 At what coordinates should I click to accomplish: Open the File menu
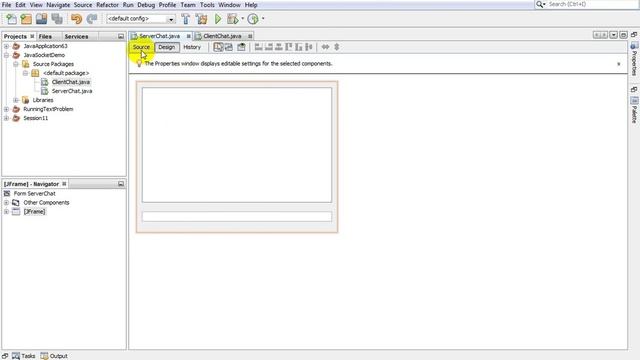pyautogui.click(x=7, y=5)
